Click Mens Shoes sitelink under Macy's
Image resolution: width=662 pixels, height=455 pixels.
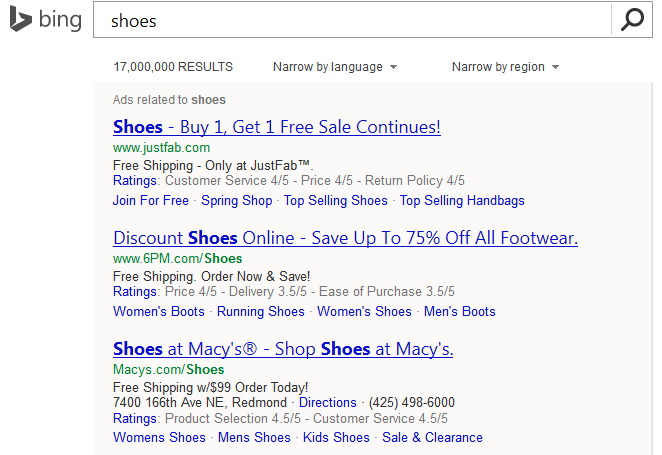(254, 437)
